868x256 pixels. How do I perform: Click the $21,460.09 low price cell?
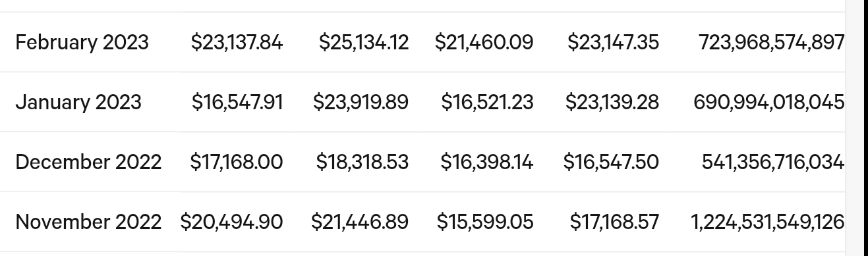click(484, 42)
